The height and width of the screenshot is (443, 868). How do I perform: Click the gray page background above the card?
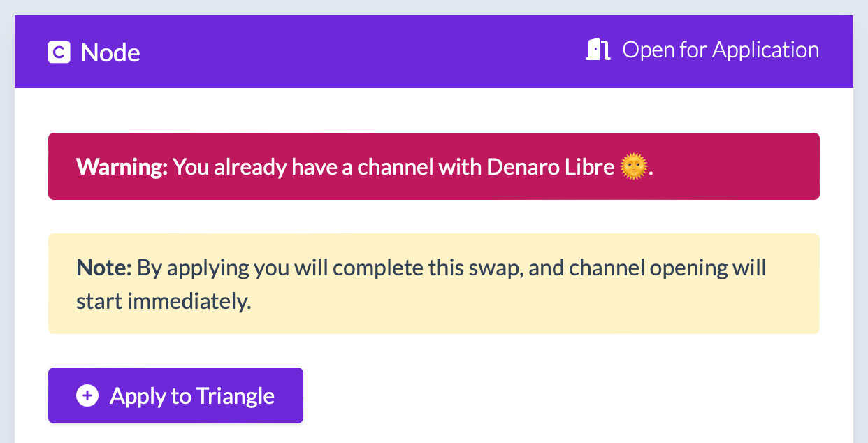coord(433,7)
